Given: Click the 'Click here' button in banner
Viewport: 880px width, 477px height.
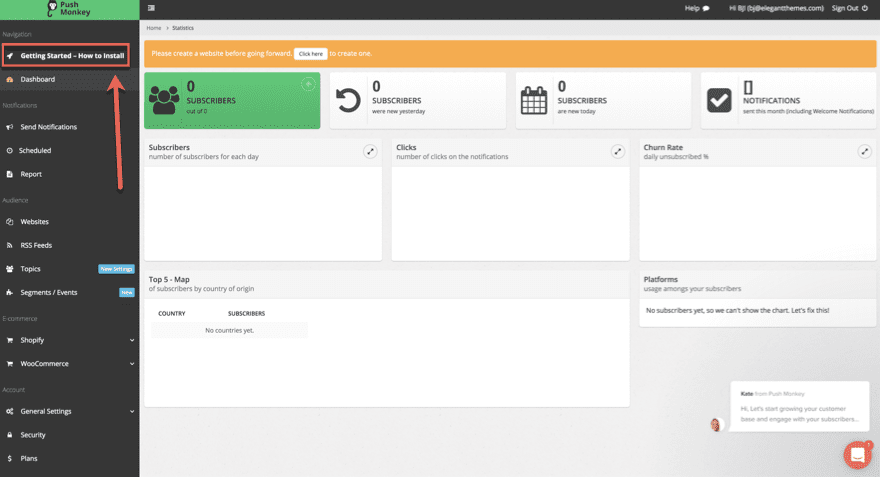Looking at the screenshot, I should tap(310, 53).
